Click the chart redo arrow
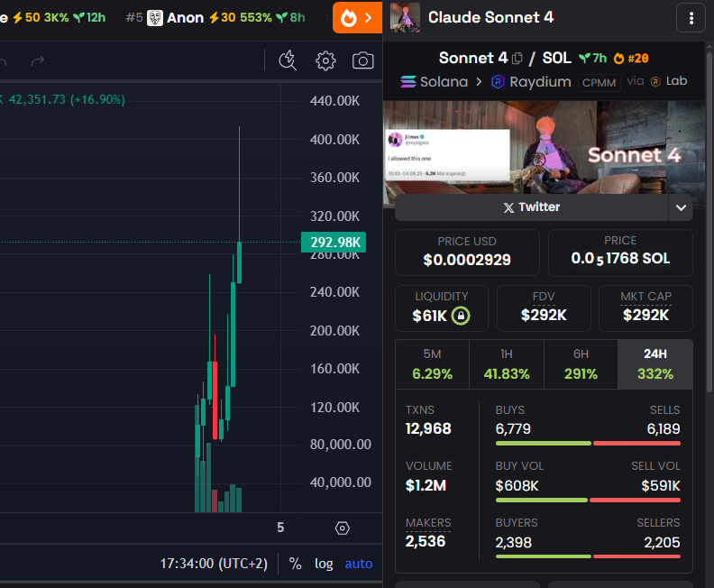714x588 pixels. pyautogui.click(x=37, y=60)
